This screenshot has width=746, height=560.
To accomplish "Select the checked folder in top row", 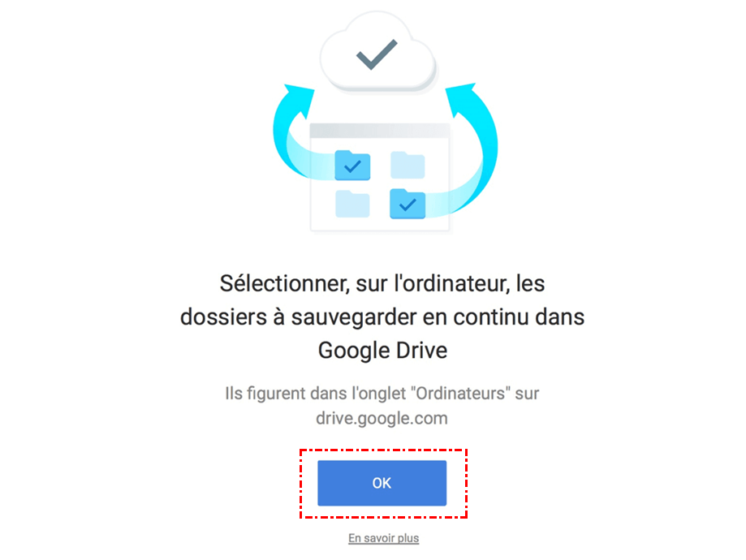I will (x=352, y=165).
